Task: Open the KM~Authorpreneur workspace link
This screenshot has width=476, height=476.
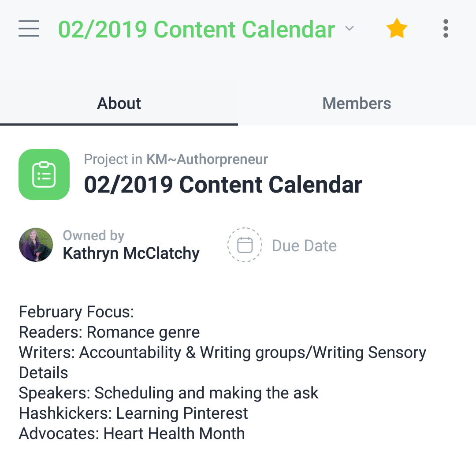Action: coord(207,159)
